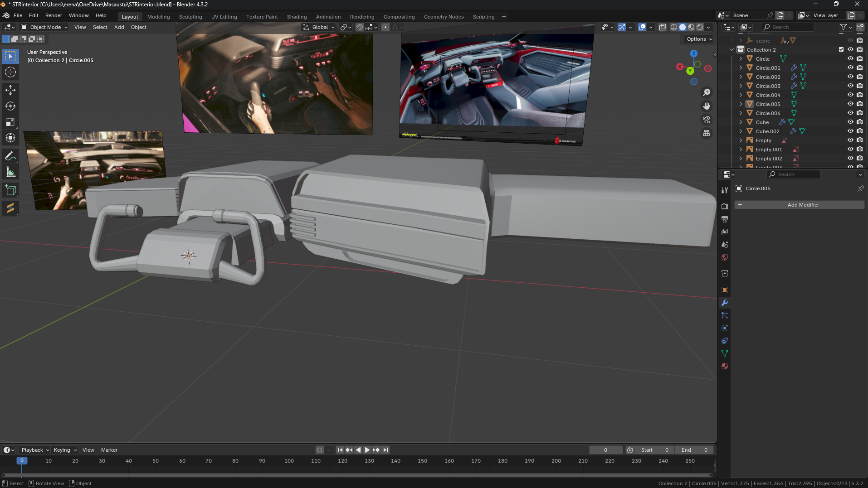Switch to the Shading workspace tab
This screenshot has width=868, height=488.
pos(297,17)
